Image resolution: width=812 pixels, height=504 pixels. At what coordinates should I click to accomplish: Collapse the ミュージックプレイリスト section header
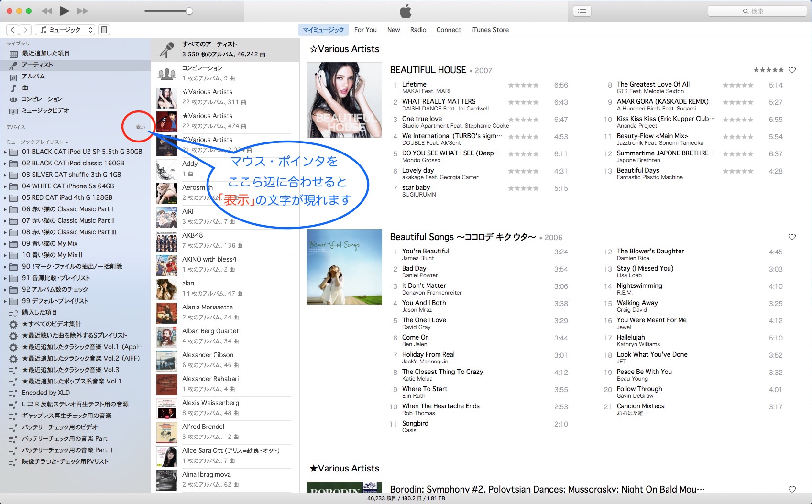[x=38, y=142]
